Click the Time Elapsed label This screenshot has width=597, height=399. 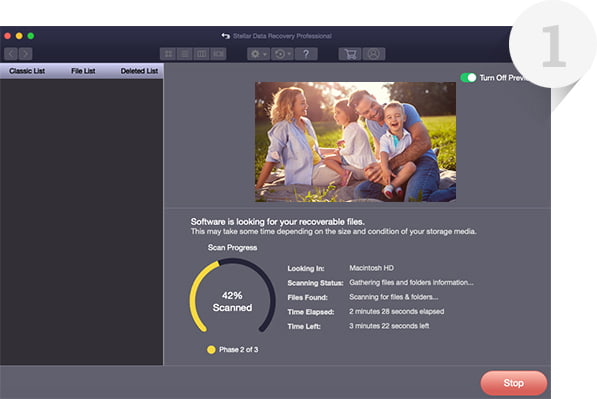[x=311, y=312]
